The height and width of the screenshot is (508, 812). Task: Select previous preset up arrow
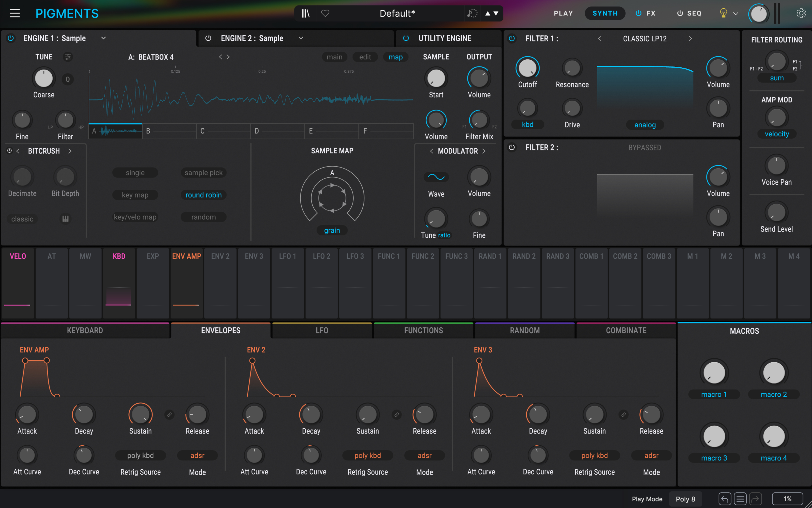(x=488, y=14)
